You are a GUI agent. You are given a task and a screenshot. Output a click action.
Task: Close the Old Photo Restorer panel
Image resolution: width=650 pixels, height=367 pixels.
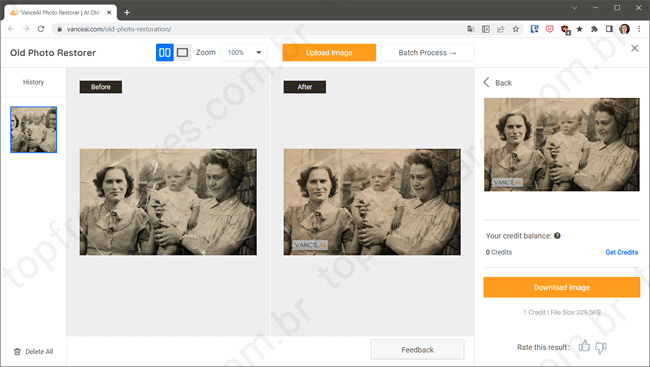(x=634, y=48)
